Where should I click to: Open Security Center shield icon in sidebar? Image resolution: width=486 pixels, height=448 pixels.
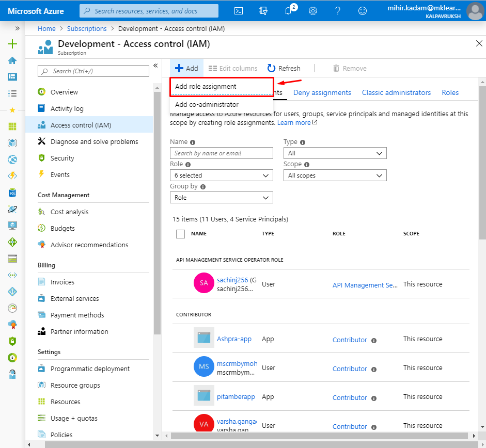12,341
